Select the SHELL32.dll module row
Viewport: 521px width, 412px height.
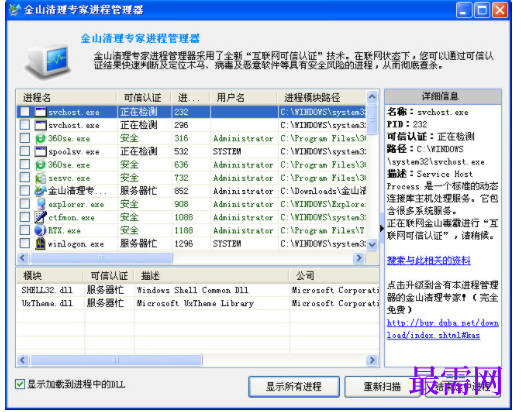coord(198,290)
